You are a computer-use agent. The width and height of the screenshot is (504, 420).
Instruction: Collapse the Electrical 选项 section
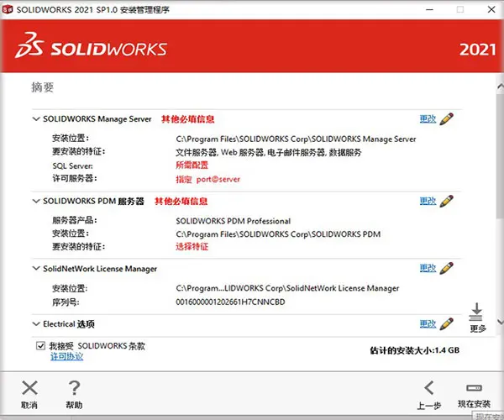36,324
